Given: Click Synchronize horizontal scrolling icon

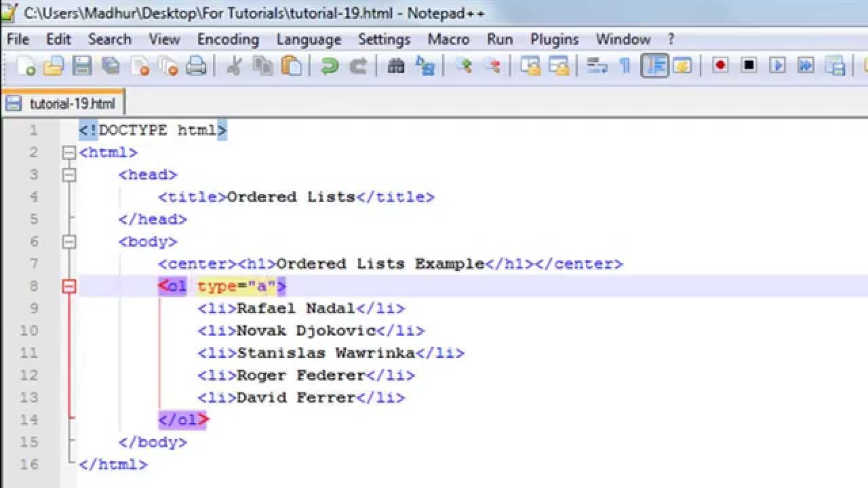Looking at the screenshot, I should point(558,66).
